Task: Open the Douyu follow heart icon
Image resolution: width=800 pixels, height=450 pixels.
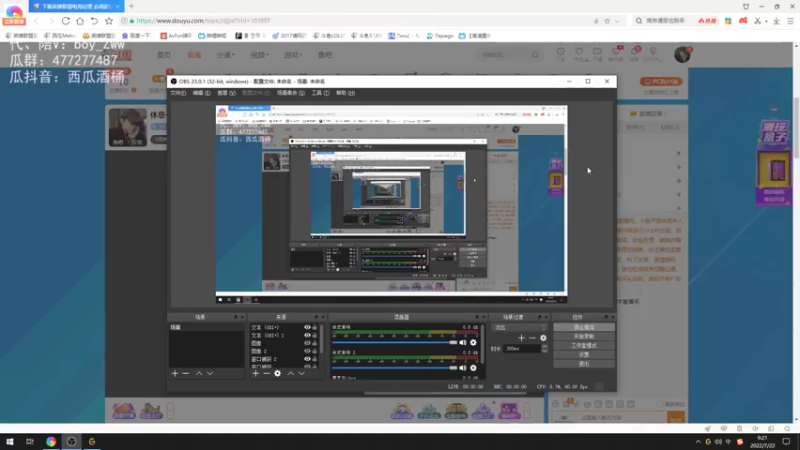Action: pyautogui.click(x=579, y=52)
